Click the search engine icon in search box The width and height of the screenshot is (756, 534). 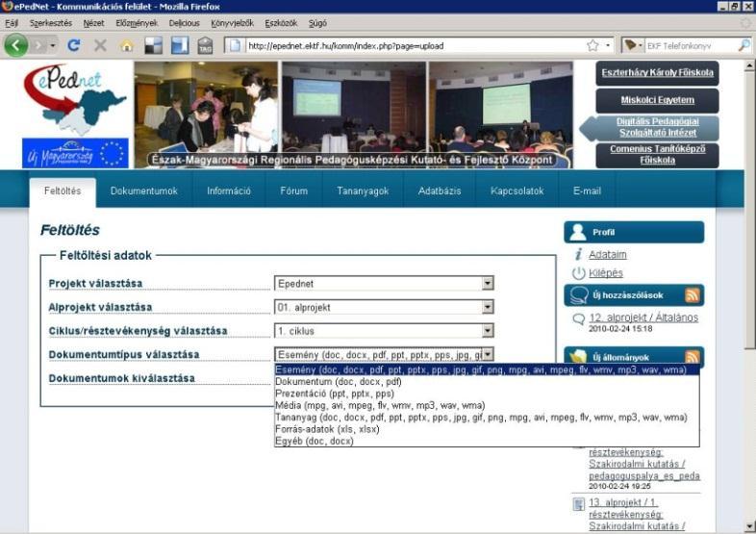[x=630, y=45]
